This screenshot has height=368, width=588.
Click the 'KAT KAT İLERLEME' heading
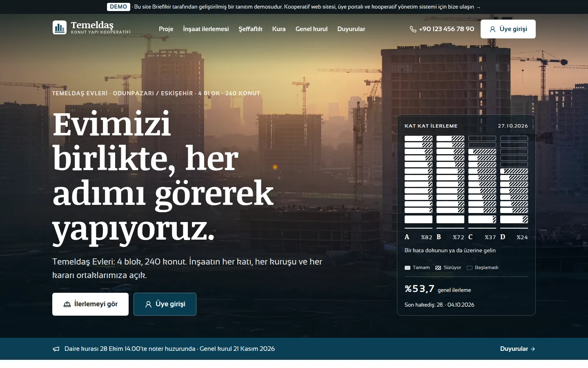(431, 126)
